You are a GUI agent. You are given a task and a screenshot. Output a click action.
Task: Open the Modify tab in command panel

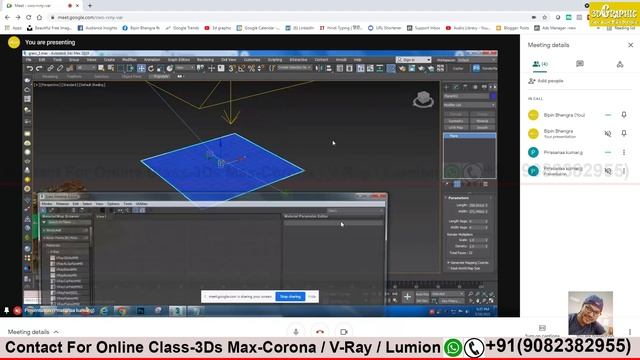coord(456,87)
